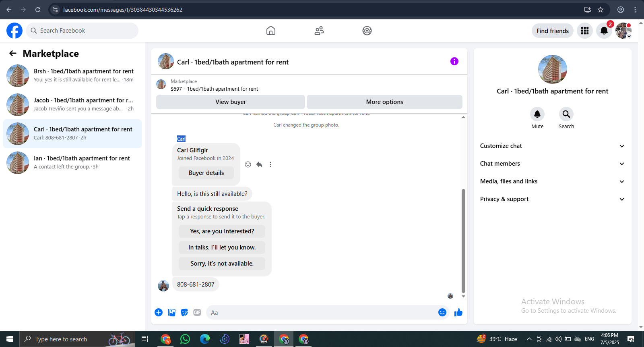
Task: Open the Home feed icon
Action: pyautogui.click(x=271, y=31)
